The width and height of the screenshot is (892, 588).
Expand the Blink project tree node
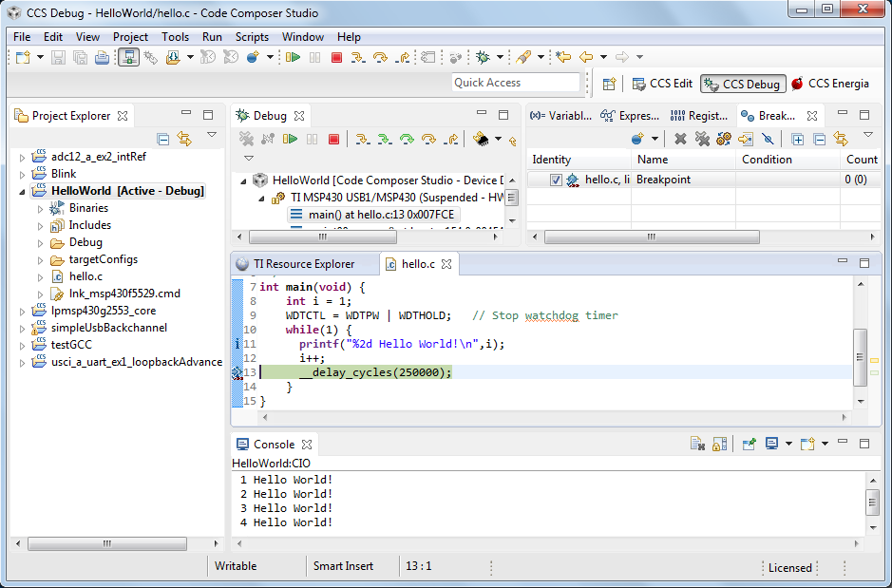click(x=23, y=174)
